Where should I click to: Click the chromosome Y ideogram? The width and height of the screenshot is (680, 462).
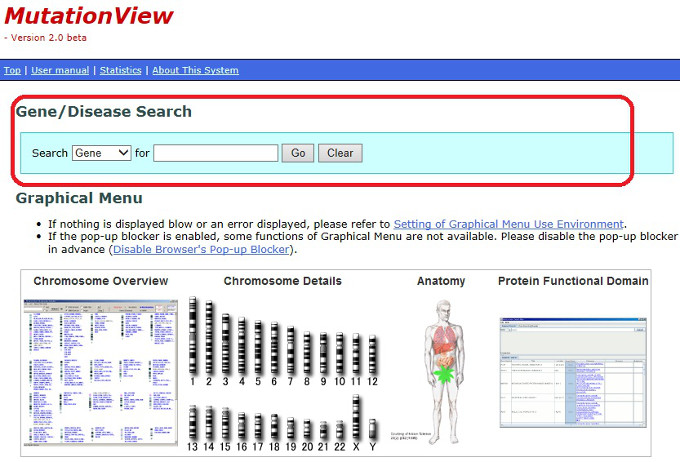(372, 430)
